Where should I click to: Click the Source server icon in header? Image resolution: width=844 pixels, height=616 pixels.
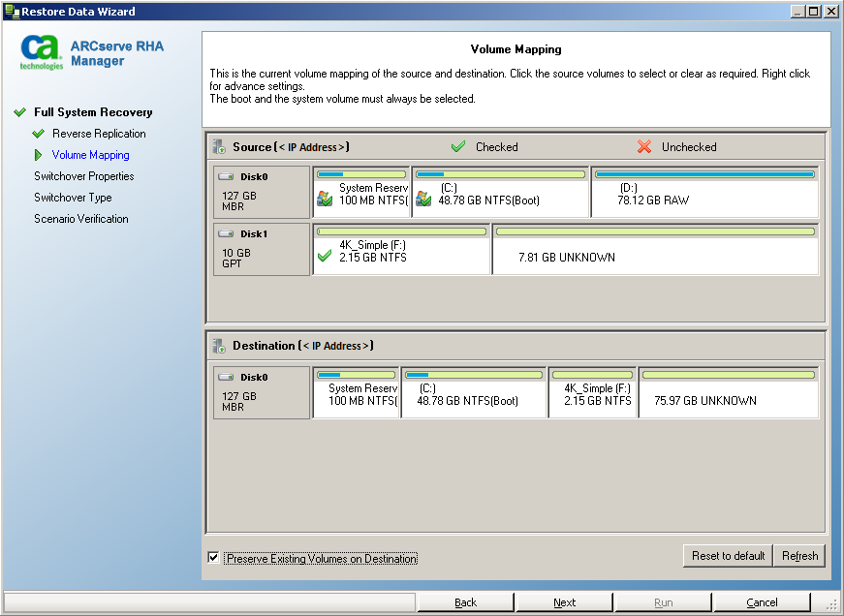click(219, 147)
